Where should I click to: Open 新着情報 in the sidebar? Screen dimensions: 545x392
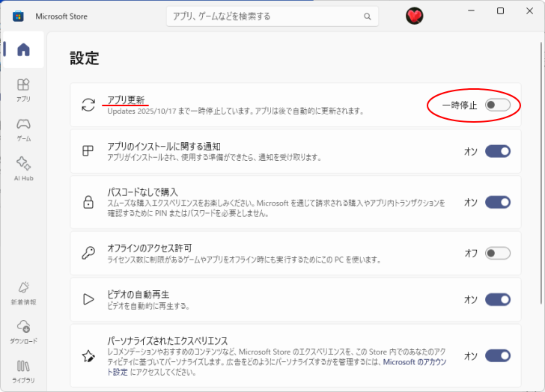pos(23,293)
